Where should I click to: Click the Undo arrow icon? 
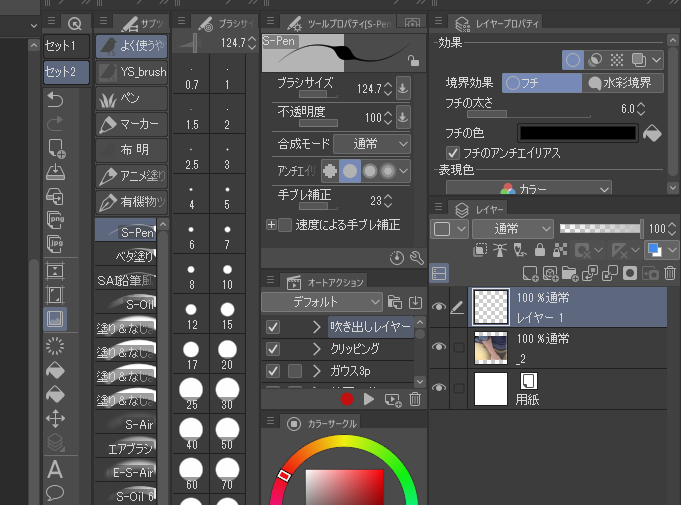click(x=55, y=100)
